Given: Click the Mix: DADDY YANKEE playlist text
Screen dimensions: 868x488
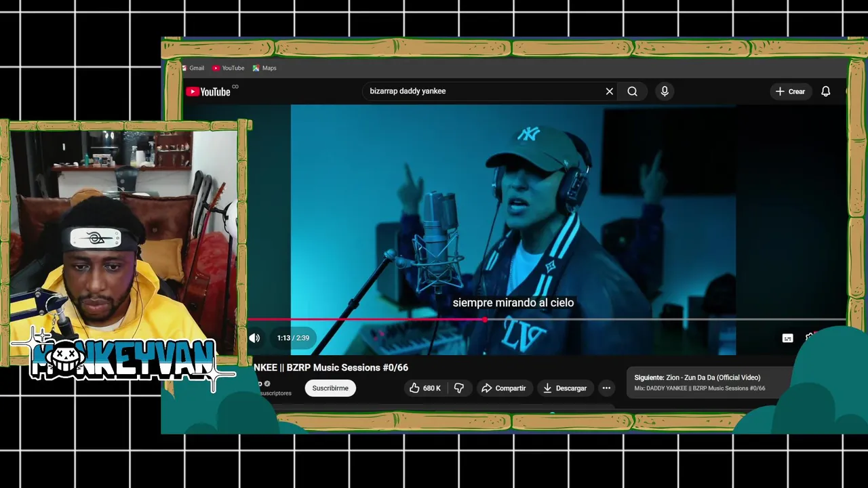Looking at the screenshot, I should pyautogui.click(x=700, y=389).
